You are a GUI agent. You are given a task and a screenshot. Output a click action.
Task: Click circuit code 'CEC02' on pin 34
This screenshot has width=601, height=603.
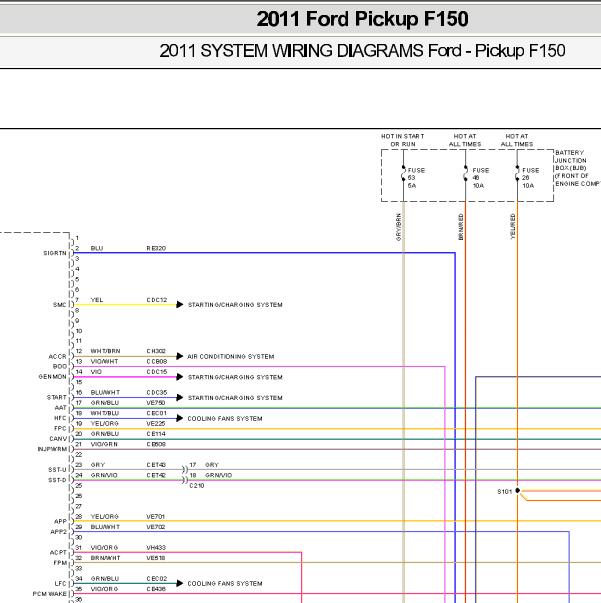click(x=157, y=579)
